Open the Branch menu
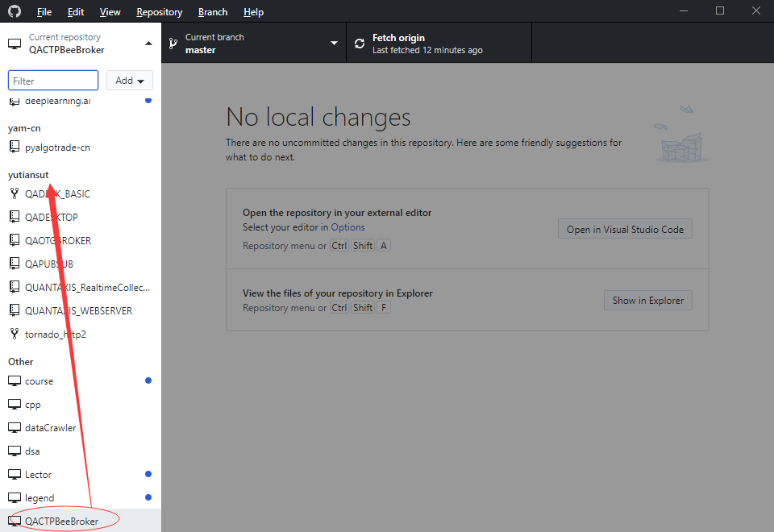 (212, 11)
